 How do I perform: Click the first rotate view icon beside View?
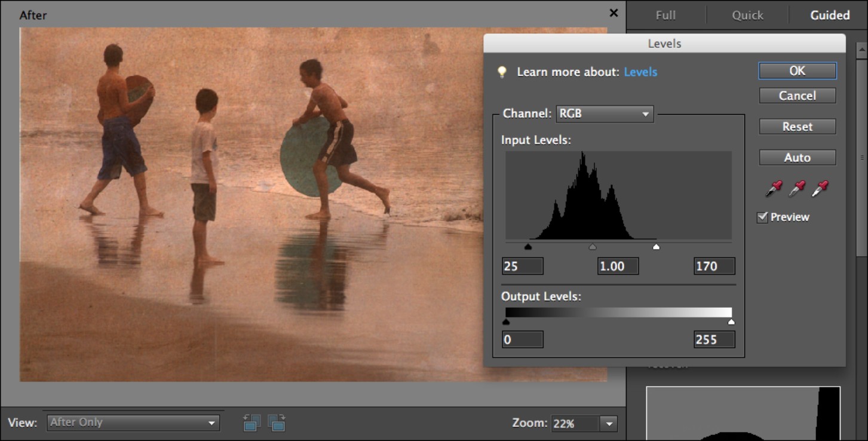252,422
